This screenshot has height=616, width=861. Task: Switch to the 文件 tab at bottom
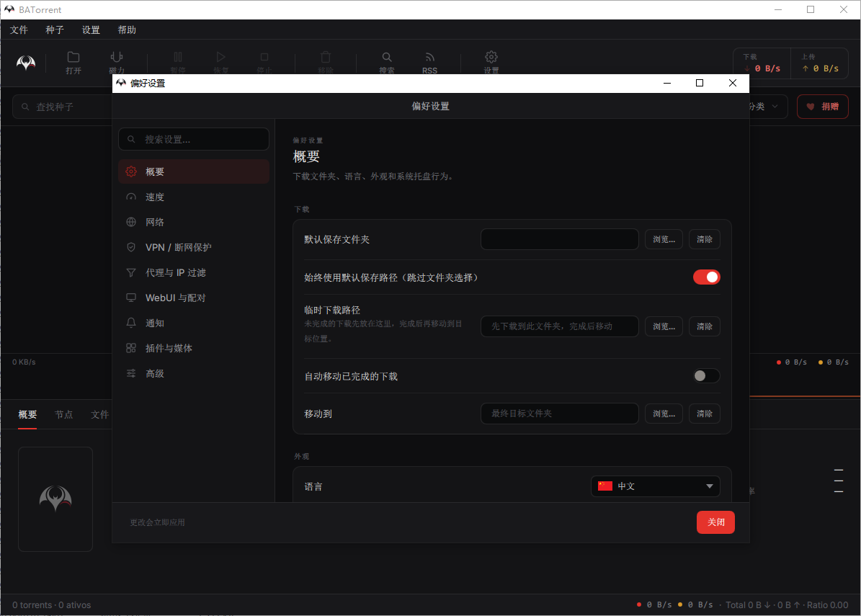100,414
